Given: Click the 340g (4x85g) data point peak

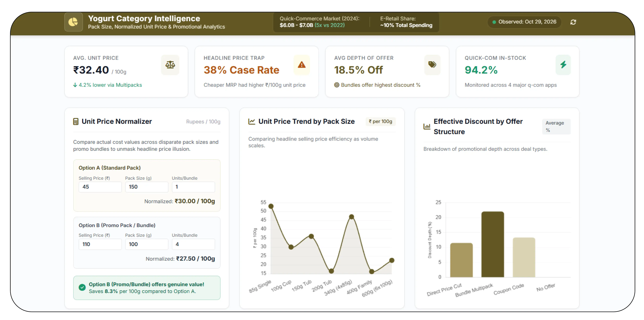Looking at the screenshot, I should point(351,217).
